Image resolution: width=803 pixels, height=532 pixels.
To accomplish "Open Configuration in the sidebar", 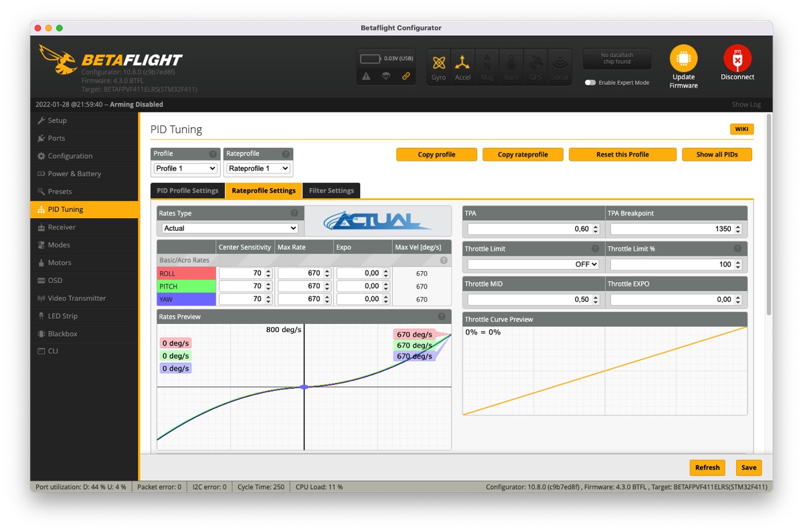I will [84, 156].
